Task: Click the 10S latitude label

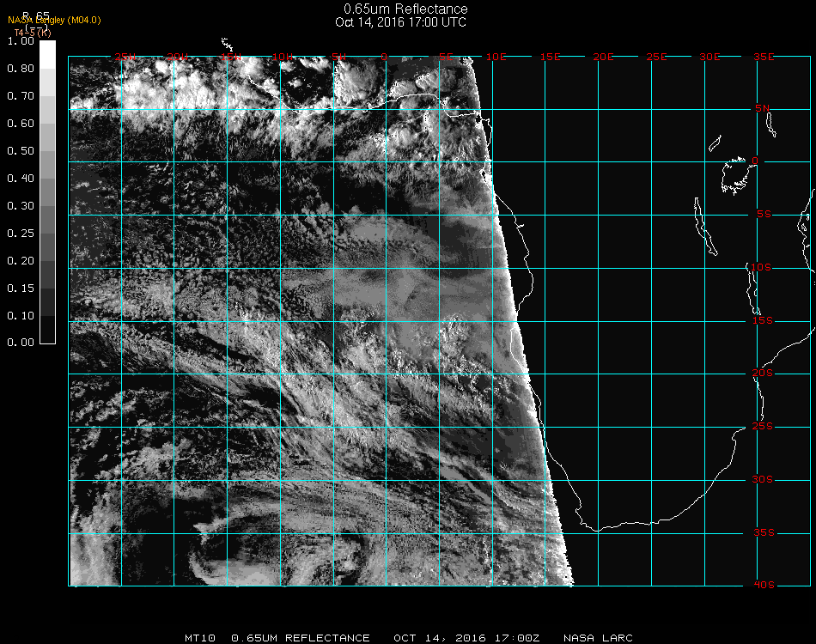Action: click(x=761, y=267)
